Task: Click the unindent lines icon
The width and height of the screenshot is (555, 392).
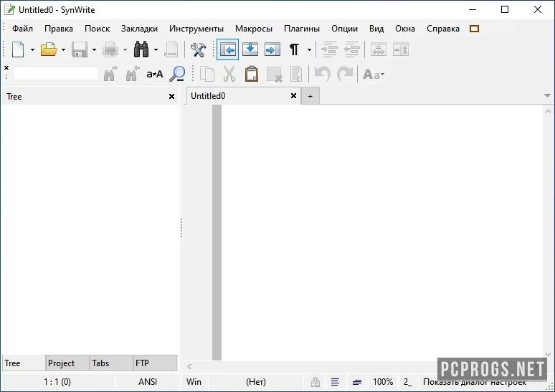Action: 352,49
